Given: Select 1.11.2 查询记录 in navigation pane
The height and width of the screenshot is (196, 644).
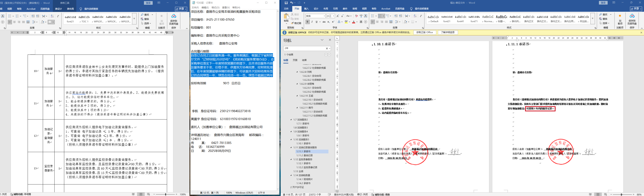Looking at the screenshot, I should click(305, 155).
